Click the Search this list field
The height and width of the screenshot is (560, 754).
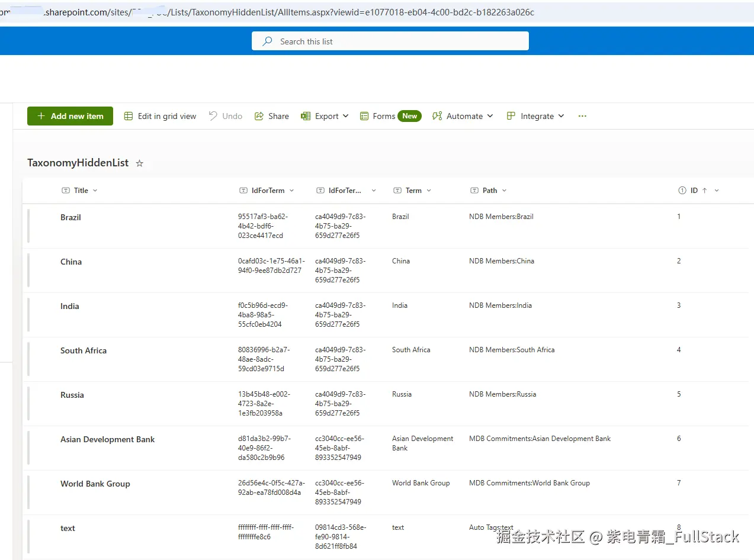click(390, 41)
